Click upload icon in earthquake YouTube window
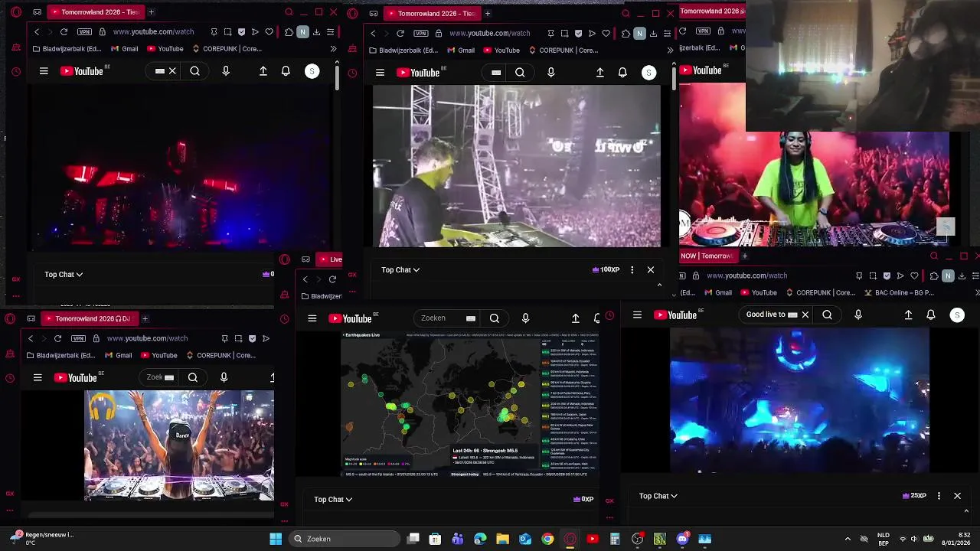 [576, 318]
